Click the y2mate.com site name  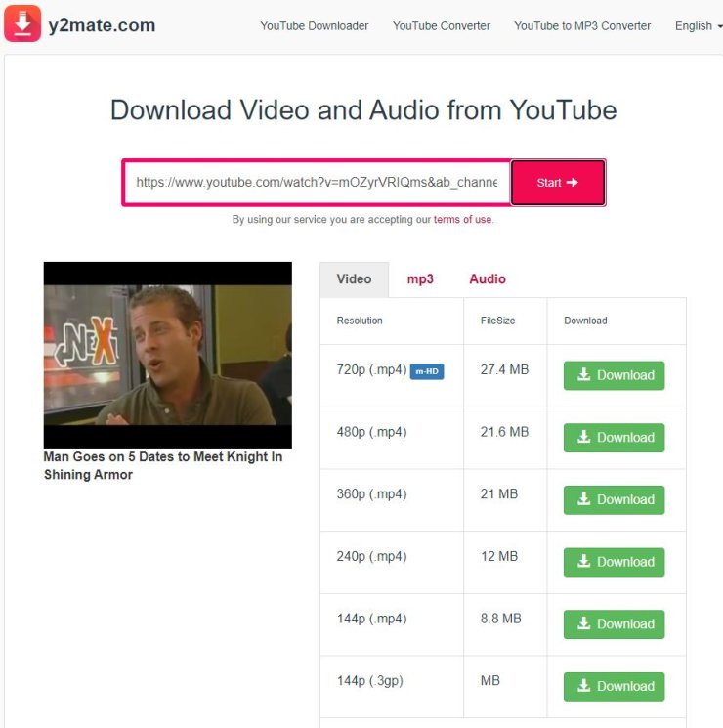(102, 25)
